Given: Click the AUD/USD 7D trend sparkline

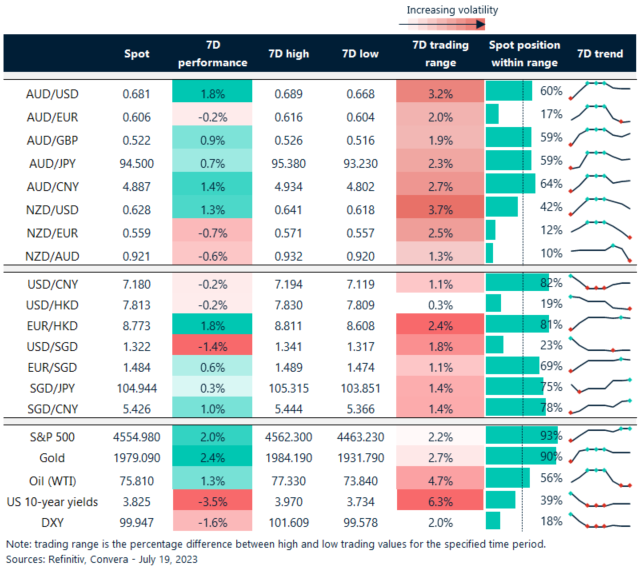Looking at the screenshot, I should coord(600,92).
